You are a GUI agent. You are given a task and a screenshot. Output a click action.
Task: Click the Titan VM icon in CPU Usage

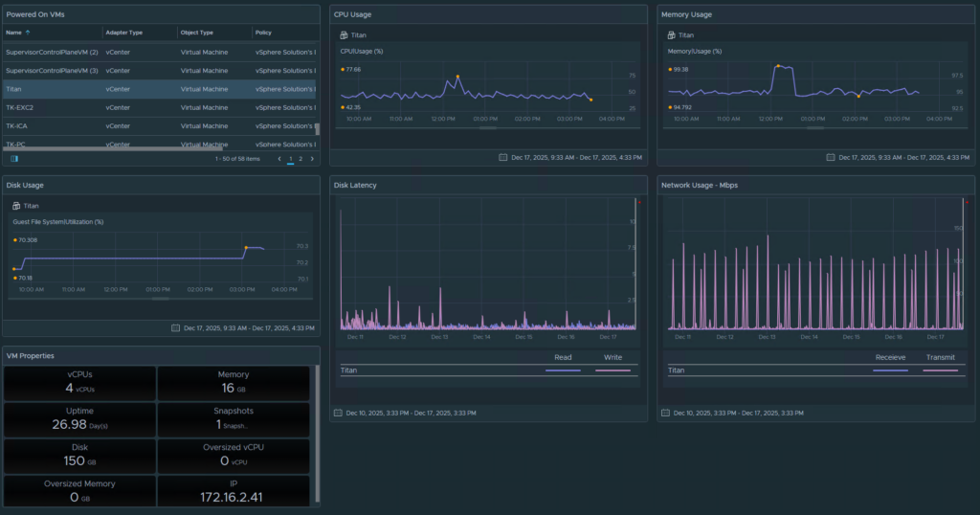(x=344, y=35)
